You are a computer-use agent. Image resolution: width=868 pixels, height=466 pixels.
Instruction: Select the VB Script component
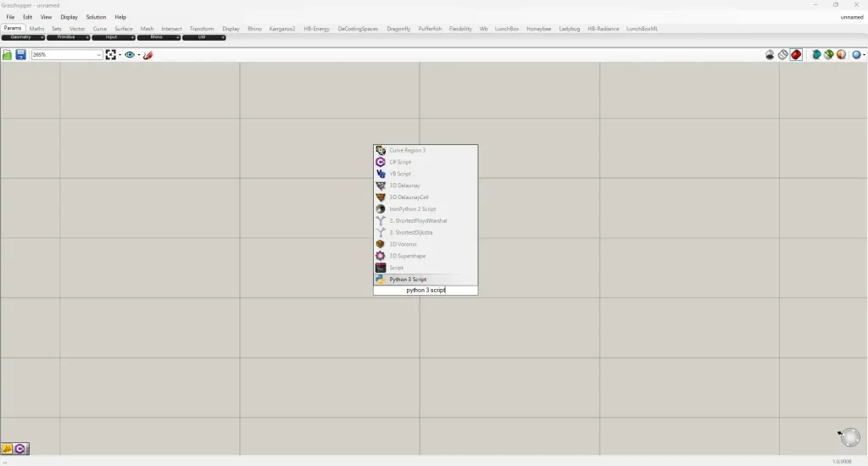400,174
